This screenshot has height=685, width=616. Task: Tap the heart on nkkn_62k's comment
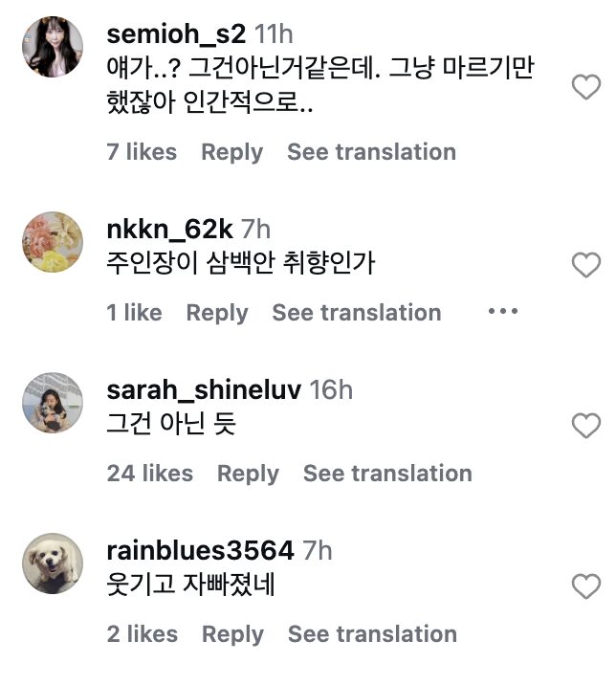click(x=585, y=265)
